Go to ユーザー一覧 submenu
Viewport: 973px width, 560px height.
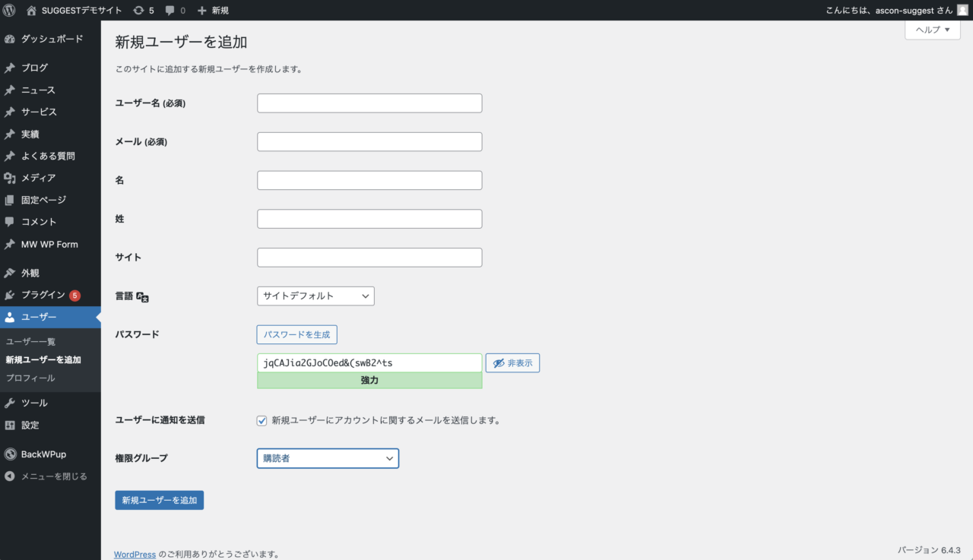tap(30, 342)
